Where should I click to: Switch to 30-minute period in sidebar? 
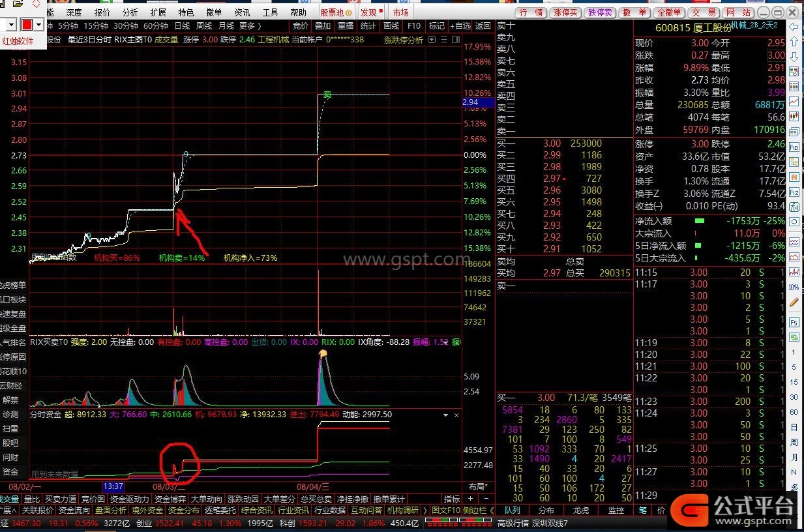click(794, 398)
